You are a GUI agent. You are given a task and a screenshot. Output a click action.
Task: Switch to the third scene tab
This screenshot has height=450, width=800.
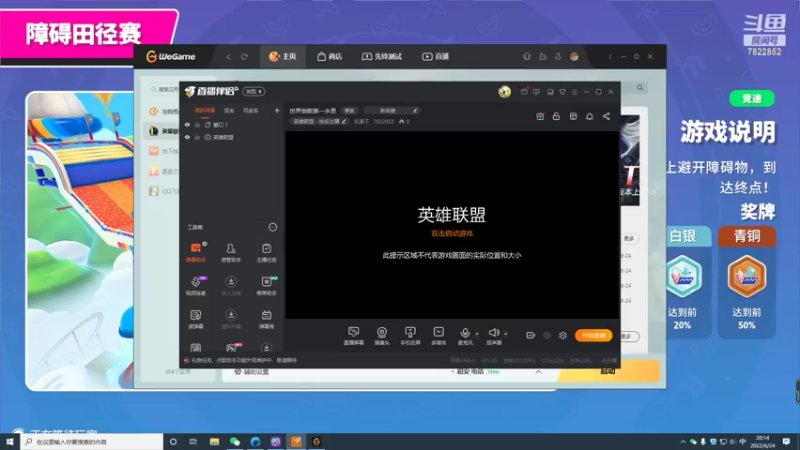point(251,110)
